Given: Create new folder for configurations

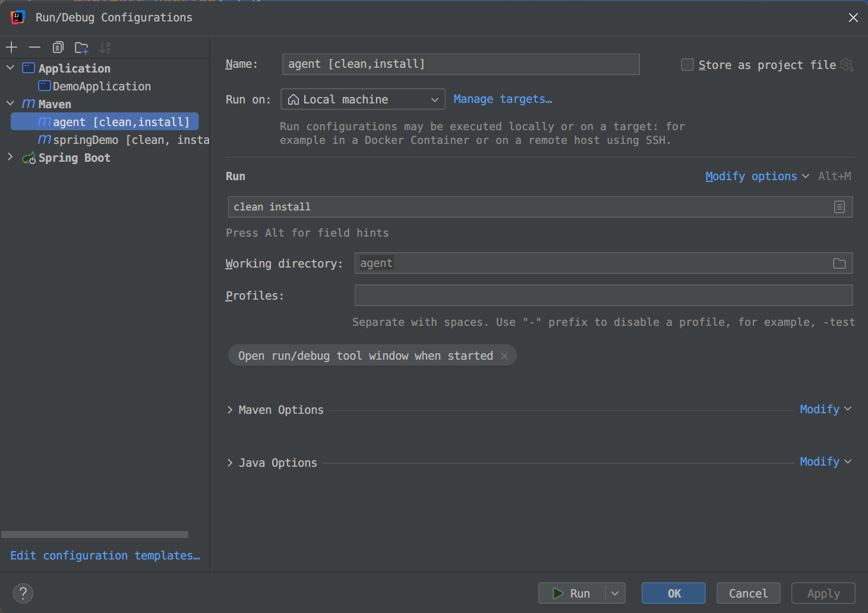Looking at the screenshot, I should click(x=81, y=48).
